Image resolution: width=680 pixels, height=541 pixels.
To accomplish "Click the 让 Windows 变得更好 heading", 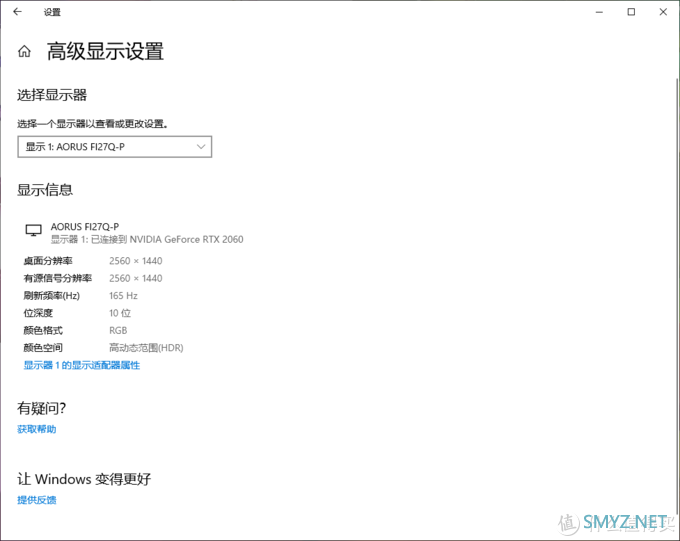I will tap(84, 479).
